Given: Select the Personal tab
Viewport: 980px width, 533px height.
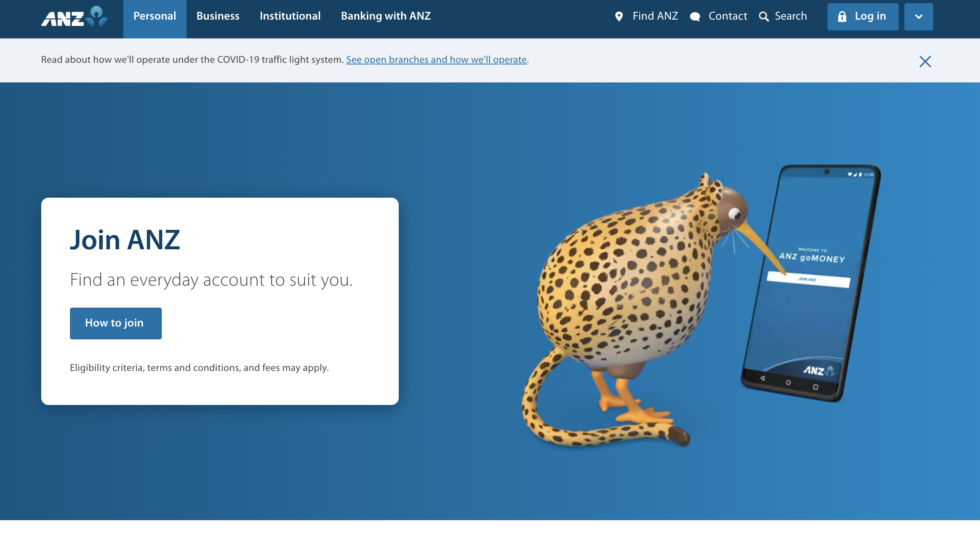Looking at the screenshot, I should [155, 16].
